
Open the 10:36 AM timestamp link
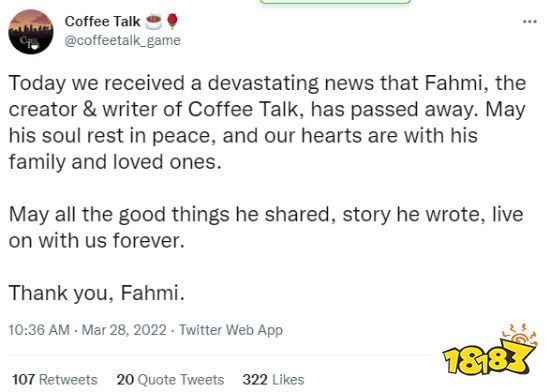(x=39, y=330)
